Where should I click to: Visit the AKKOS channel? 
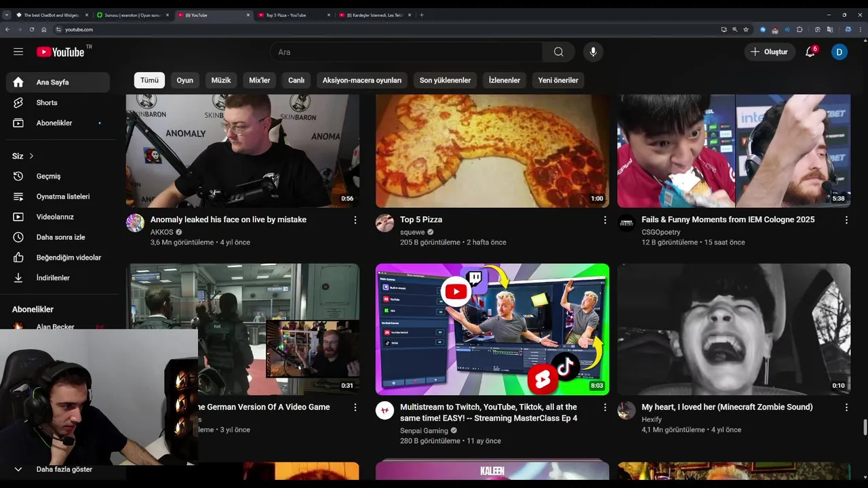162,232
